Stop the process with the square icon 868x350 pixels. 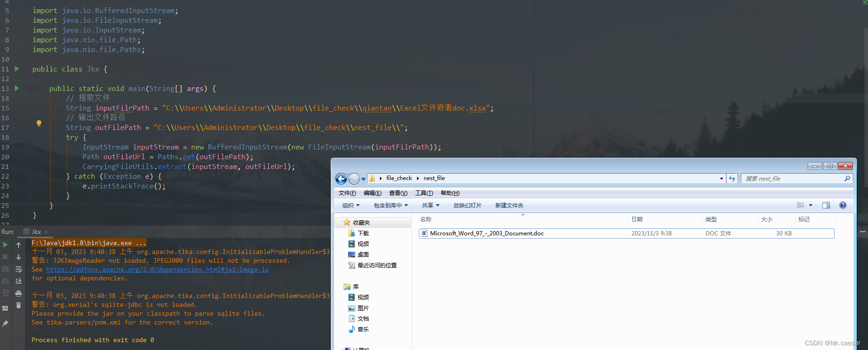coord(5,257)
